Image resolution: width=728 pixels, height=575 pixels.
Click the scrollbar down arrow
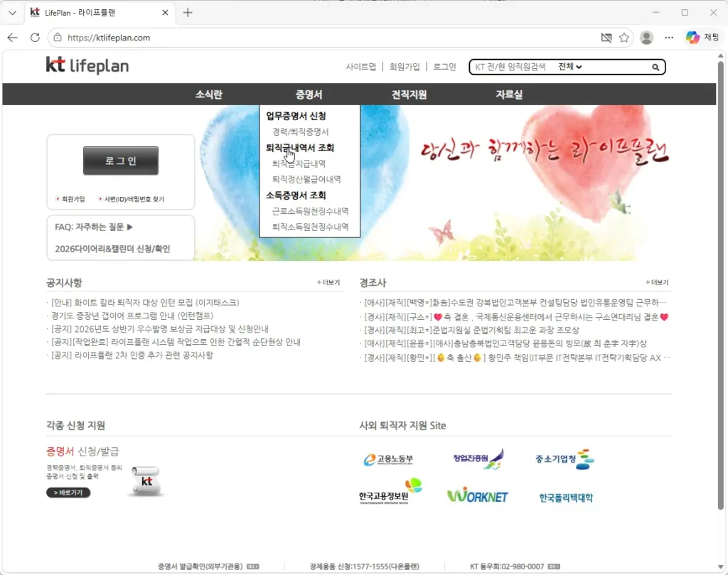click(721, 567)
